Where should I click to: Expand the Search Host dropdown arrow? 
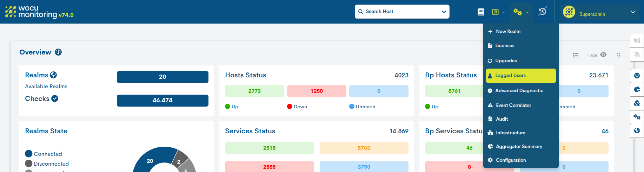[x=444, y=12]
